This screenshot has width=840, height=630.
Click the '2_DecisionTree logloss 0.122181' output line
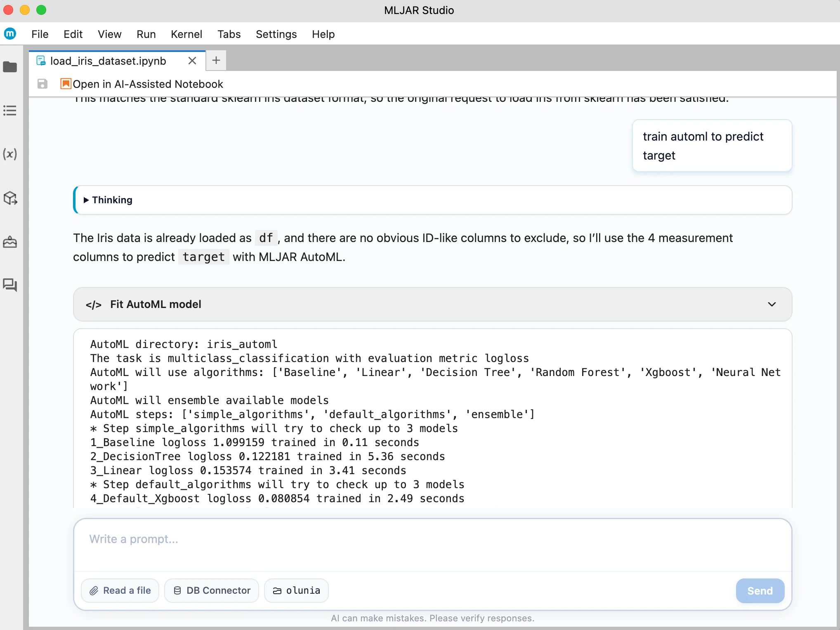point(267,456)
